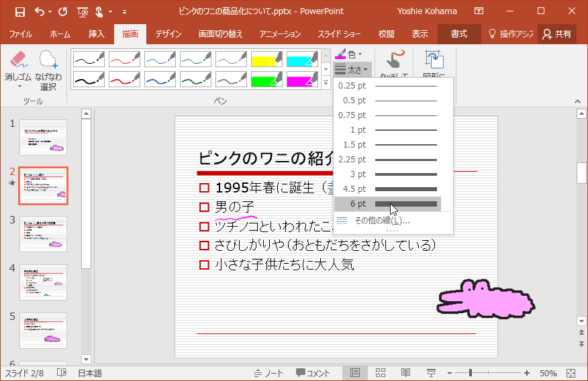588x381 pixels.
Task: Click the 共有 share button
Action: click(x=557, y=34)
